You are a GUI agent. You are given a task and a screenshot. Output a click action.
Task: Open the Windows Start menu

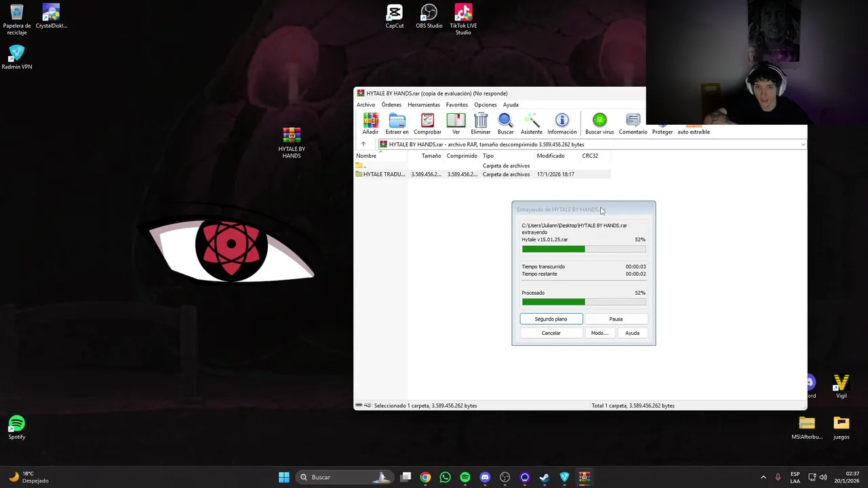pos(284,477)
